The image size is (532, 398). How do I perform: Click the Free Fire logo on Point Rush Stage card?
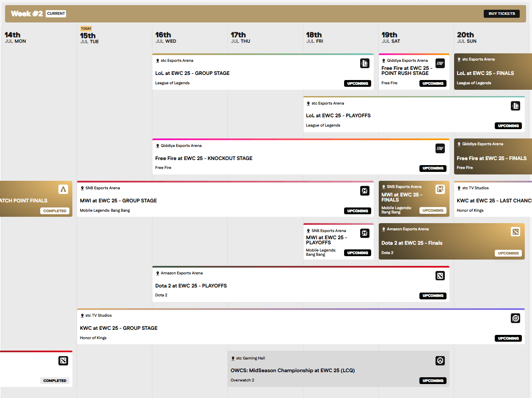pos(440,63)
